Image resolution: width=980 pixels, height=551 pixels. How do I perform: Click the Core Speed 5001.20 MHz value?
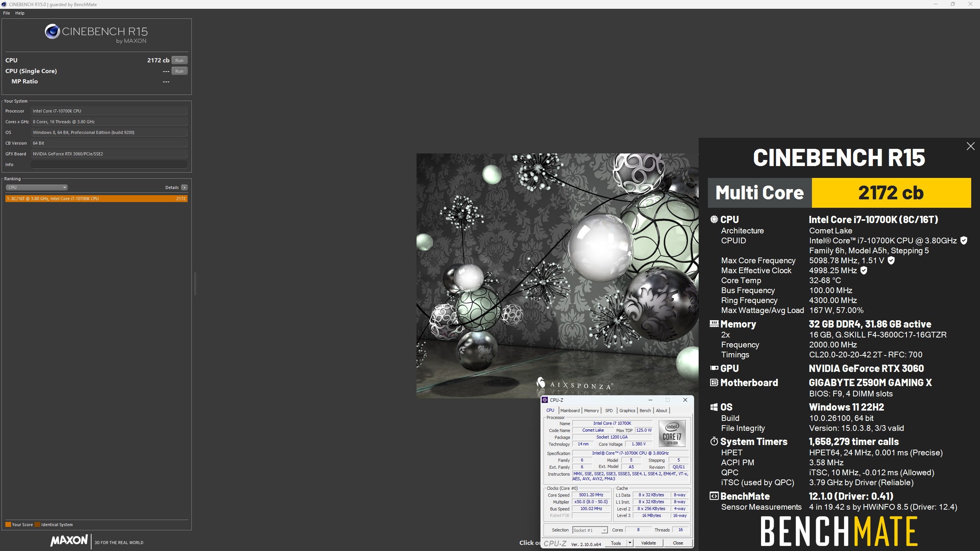591,495
